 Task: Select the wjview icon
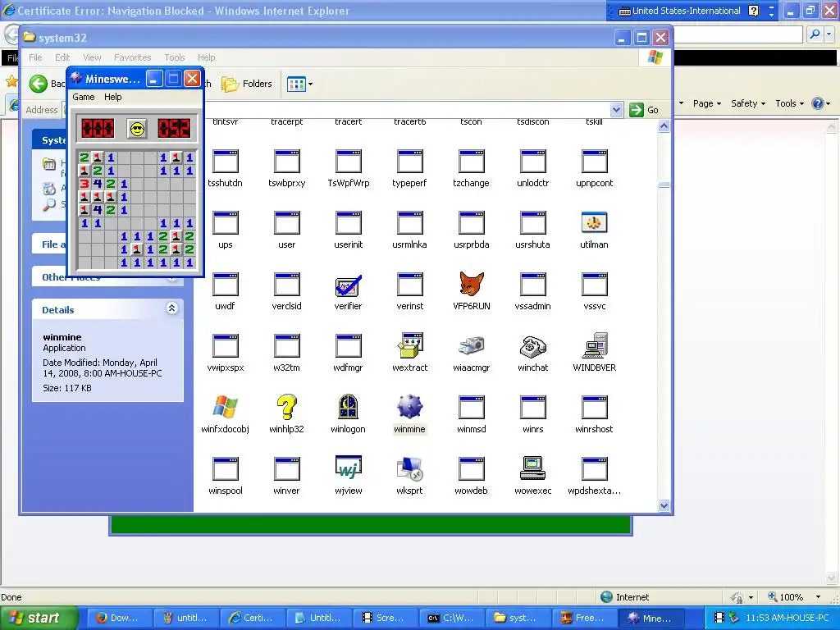pyautogui.click(x=348, y=468)
